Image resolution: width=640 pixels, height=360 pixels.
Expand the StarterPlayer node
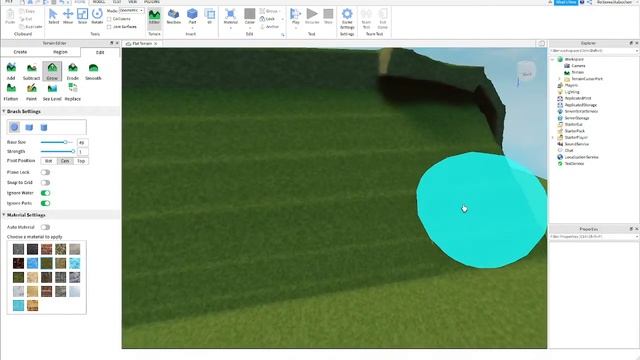pyautogui.click(x=553, y=138)
